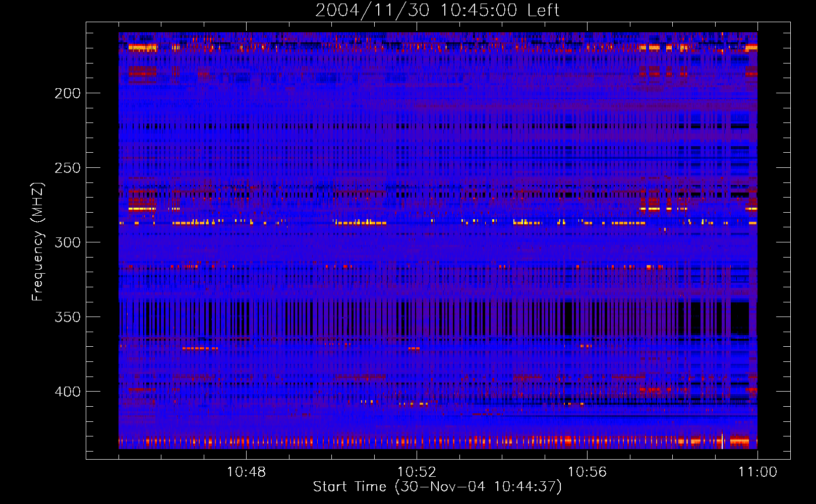Image resolution: width=816 pixels, height=504 pixels.
Task: Select the 'Frequency (MHZ)' axis label
Action: click(x=38, y=242)
